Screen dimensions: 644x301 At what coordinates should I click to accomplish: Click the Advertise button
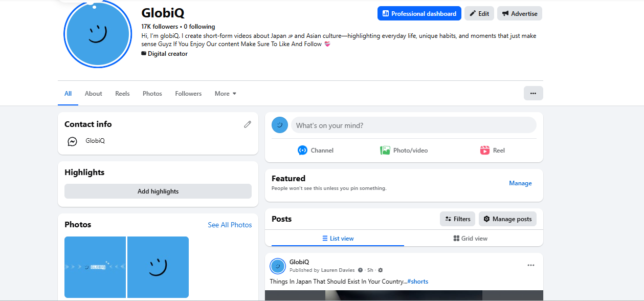tap(519, 13)
